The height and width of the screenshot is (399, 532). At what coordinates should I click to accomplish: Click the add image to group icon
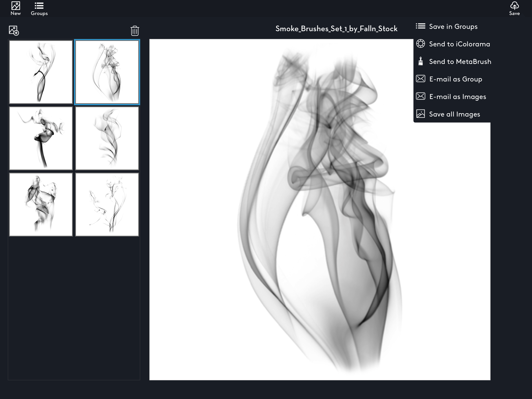point(14,31)
